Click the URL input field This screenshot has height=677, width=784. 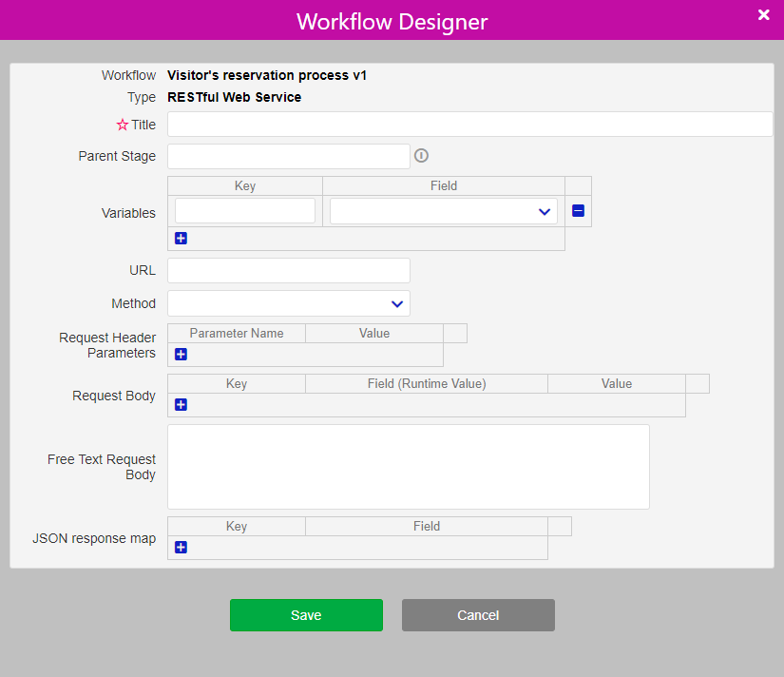point(288,270)
